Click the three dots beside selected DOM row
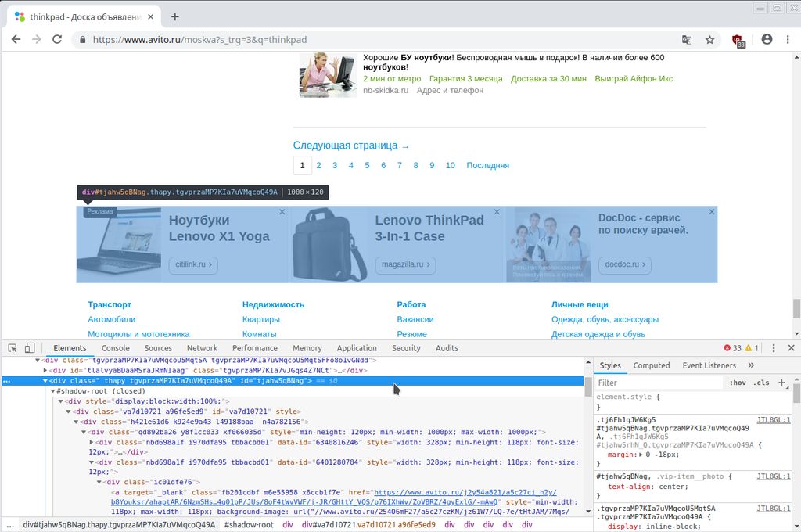This screenshot has height=532, width=801. point(6,381)
